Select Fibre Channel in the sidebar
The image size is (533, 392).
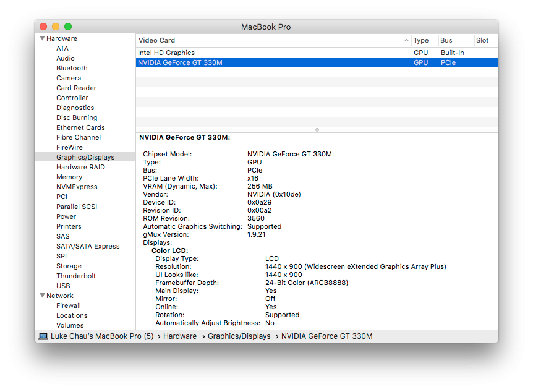79,137
